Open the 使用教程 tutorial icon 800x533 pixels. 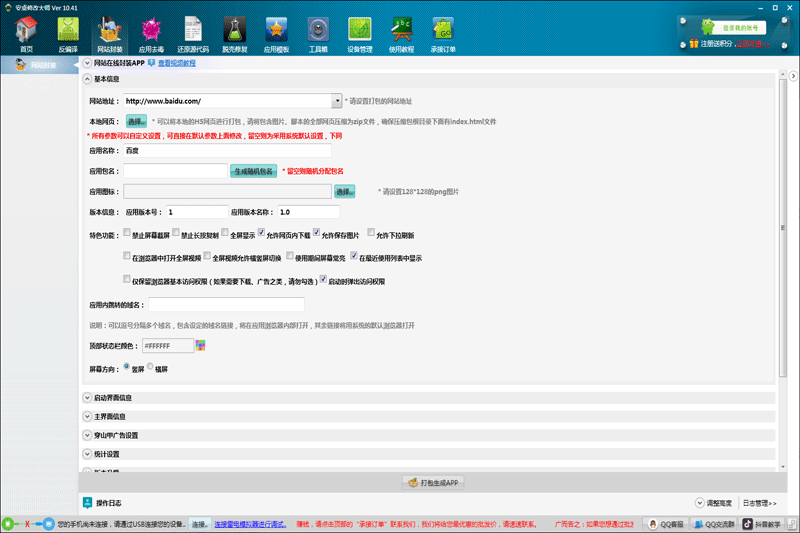click(402, 34)
